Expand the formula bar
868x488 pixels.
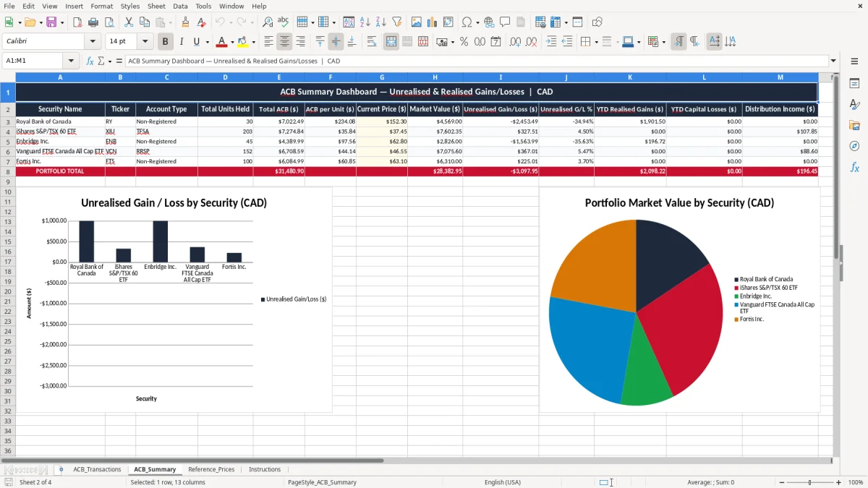pyautogui.click(x=833, y=61)
